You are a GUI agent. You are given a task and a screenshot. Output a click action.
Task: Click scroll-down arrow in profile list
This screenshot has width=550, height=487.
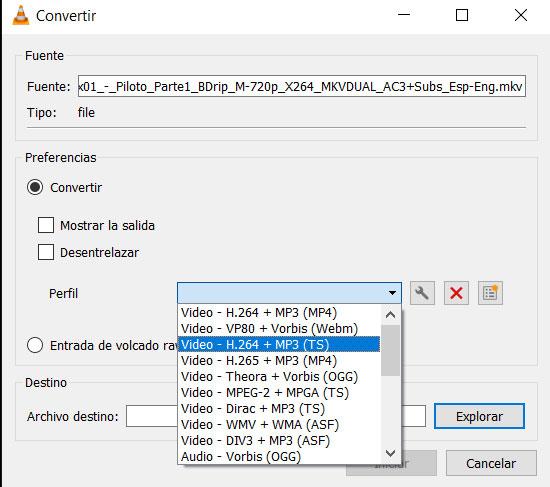[x=390, y=453]
